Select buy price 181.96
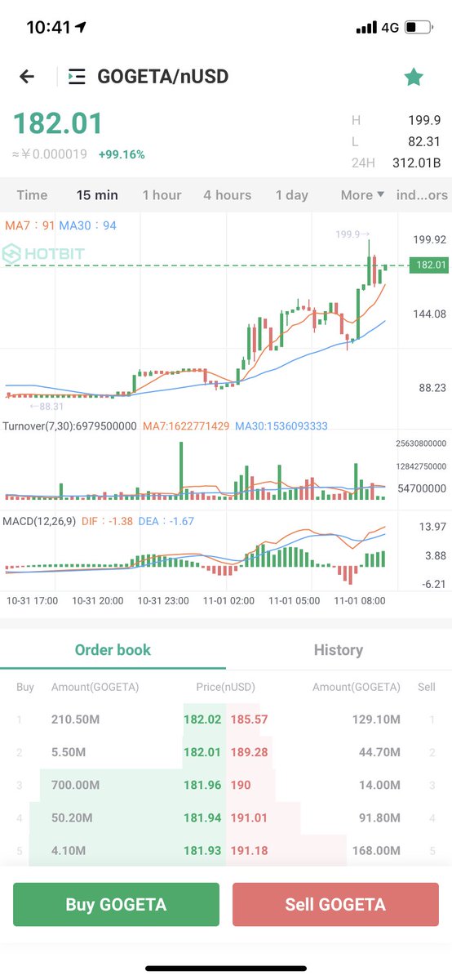452x980 pixels. pos(202,785)
